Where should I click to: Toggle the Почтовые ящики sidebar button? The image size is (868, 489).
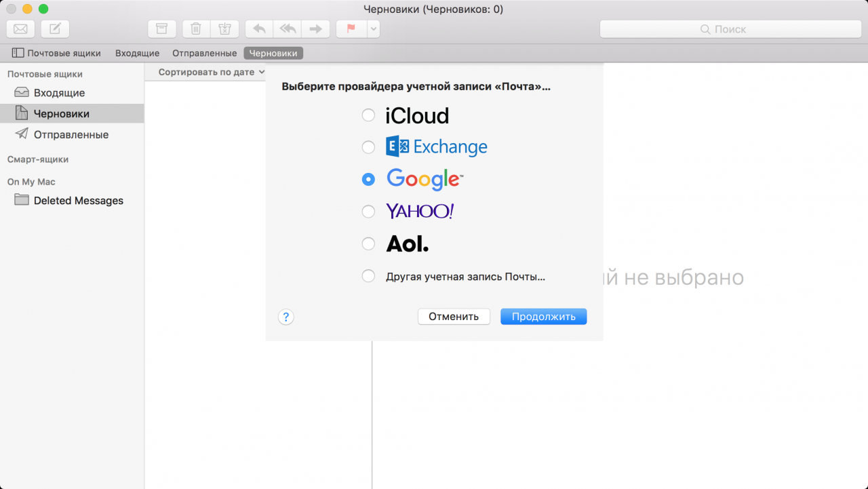(x=56, y=53)
